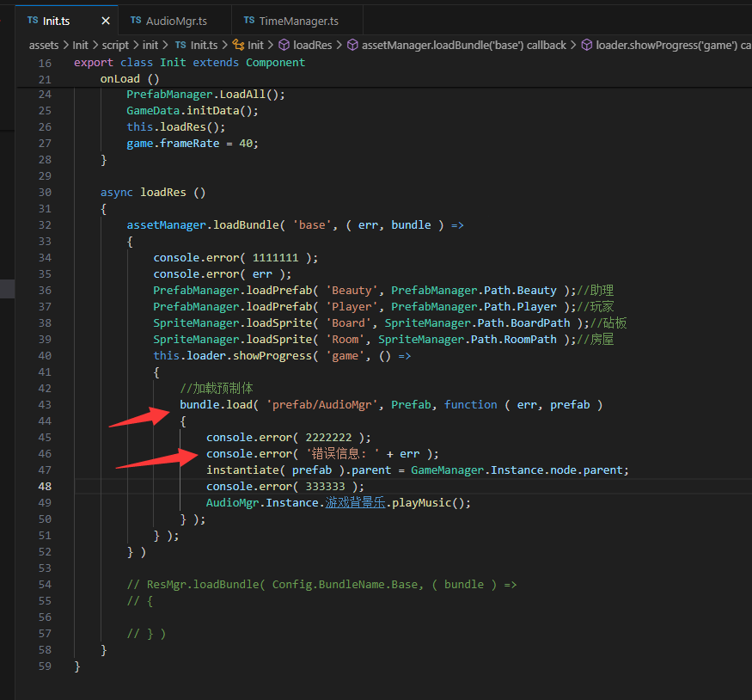Click the class symbol icon before Init breadcrumb
The image size is (752, 700).
tap(238, 45)
